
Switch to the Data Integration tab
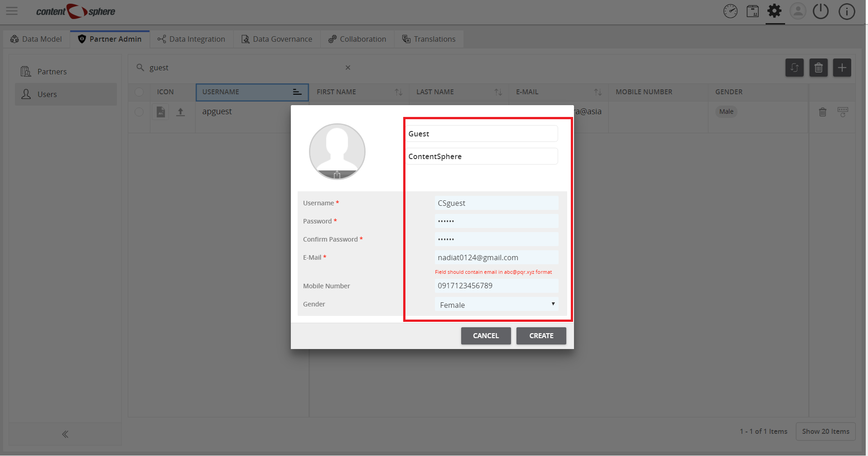[x=192, y=39]
